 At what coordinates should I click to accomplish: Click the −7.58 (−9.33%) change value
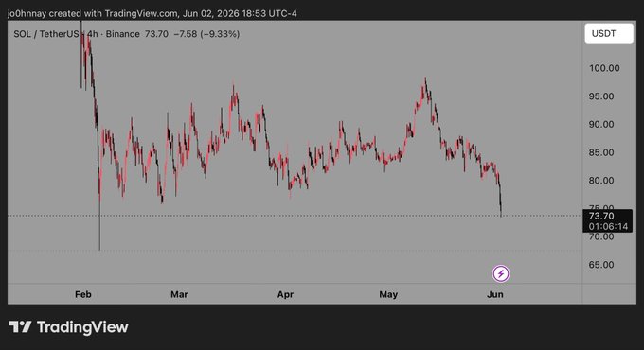coord(206,34)
